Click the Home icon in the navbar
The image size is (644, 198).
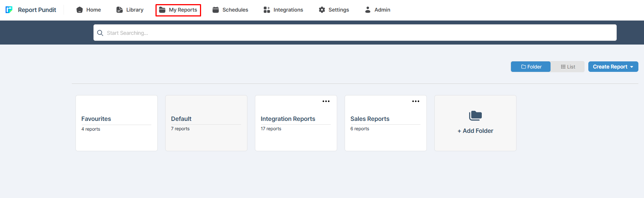click(x=80, y=10)
